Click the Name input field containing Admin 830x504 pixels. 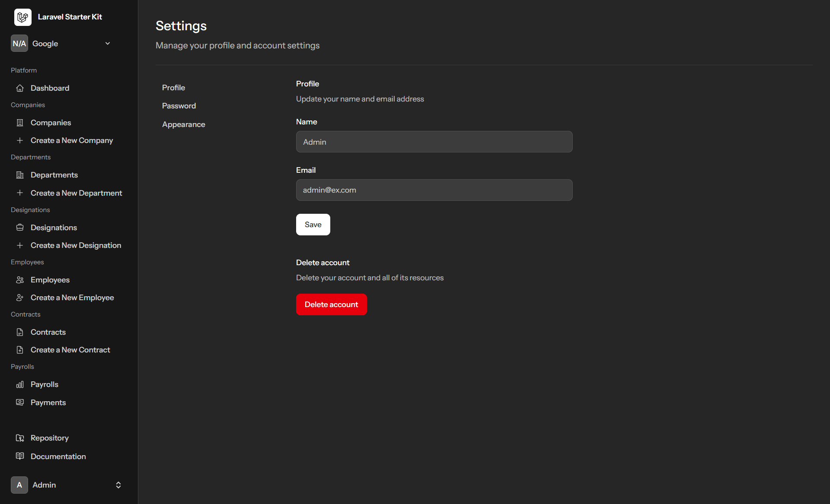pyautogui.click(x=434, y=142)
